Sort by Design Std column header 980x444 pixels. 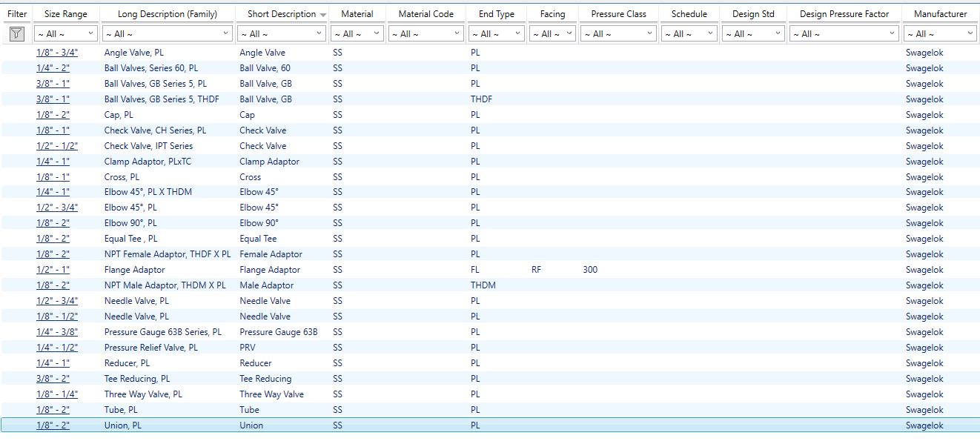pyautogui.click(x=753, y=14)
